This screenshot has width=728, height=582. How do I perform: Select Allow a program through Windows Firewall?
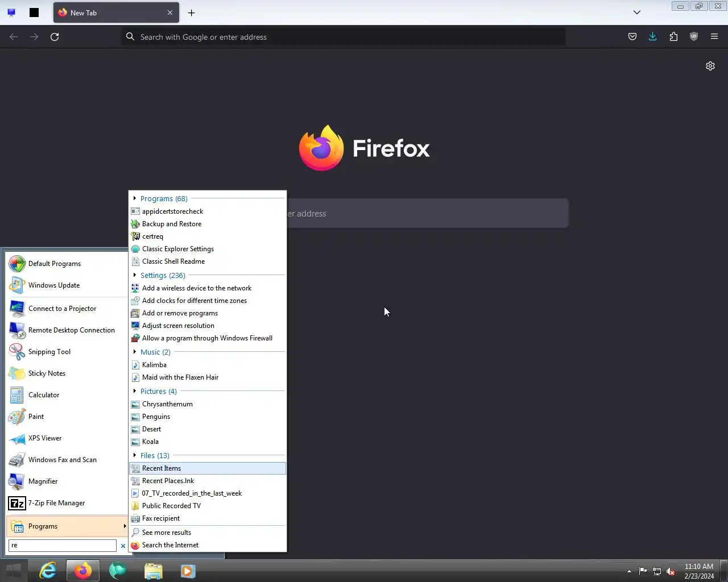pos(208,338)
